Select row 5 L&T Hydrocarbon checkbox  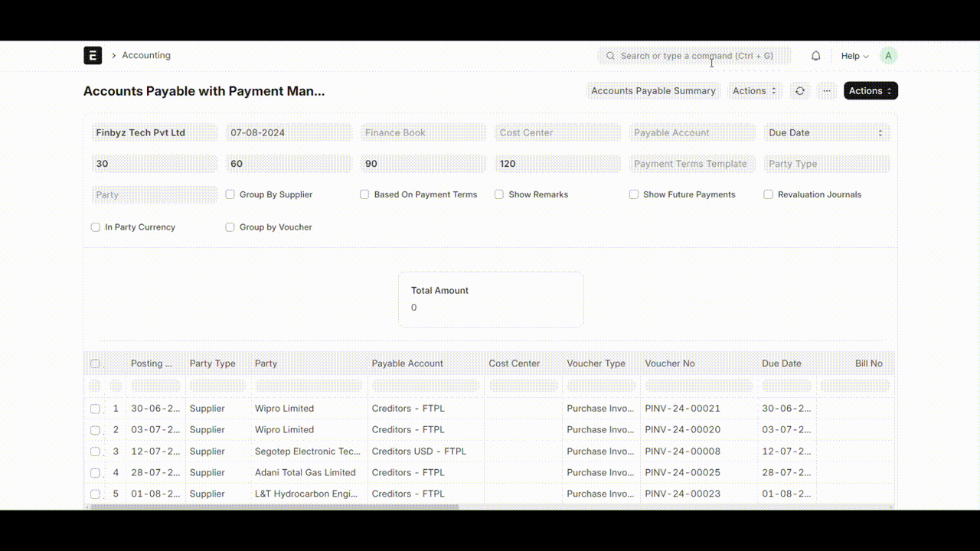coord(95,494)
